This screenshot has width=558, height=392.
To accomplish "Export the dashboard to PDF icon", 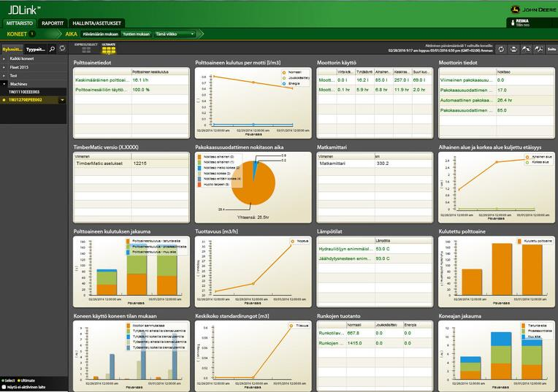I will (x=538, y=50).
